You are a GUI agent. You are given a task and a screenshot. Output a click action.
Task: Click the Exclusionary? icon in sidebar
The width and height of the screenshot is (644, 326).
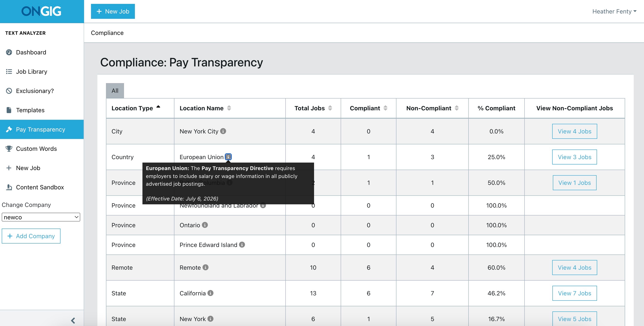[x=9, y=91]
